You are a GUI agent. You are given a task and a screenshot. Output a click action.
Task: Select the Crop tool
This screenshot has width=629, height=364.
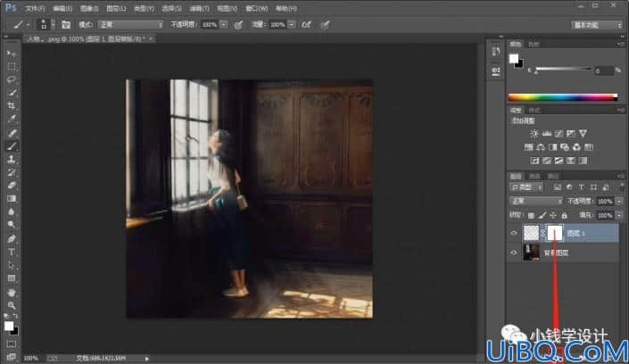click(12, 105)
